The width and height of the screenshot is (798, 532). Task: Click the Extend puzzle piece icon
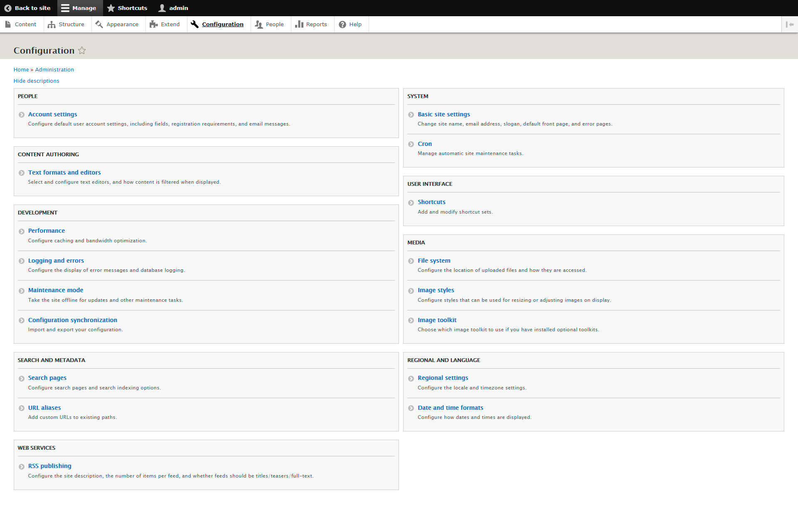click(x=153, y=25)
